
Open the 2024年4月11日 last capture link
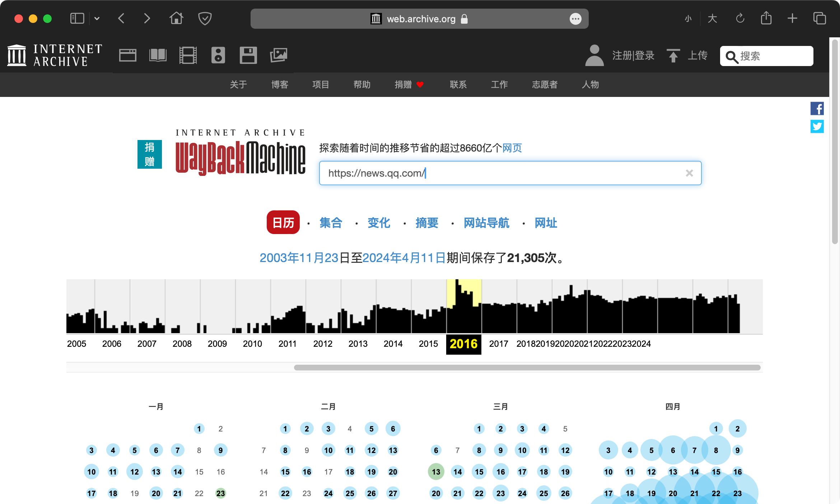404,258
